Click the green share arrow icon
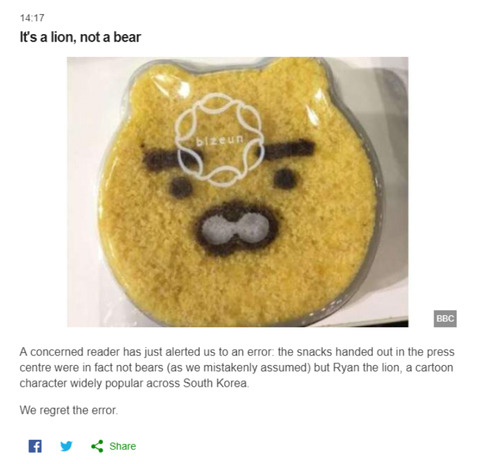Screen dimensions: 480x464 tap(97, 446)
